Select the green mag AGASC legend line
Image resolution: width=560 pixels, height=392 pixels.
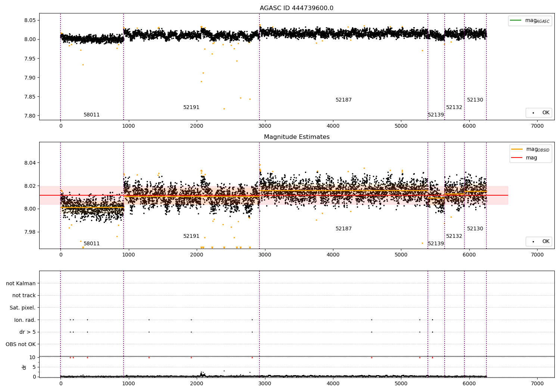(x=517, y=21)
